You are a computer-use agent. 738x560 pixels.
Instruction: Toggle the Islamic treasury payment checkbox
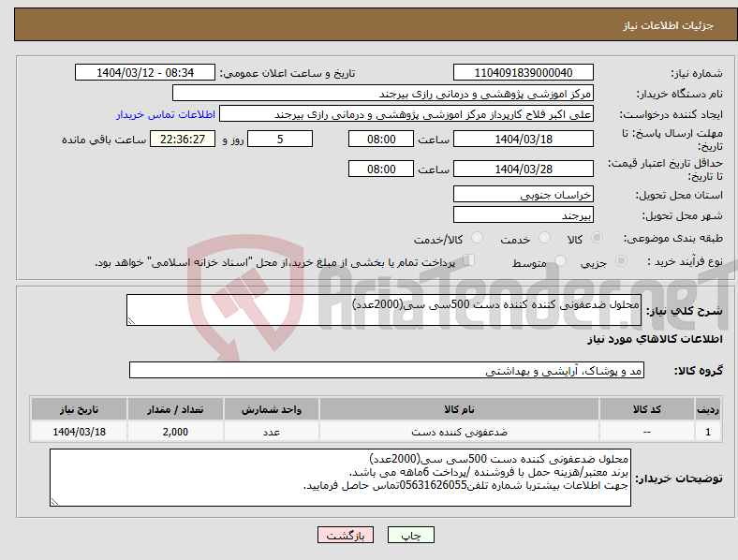(469, 260)
